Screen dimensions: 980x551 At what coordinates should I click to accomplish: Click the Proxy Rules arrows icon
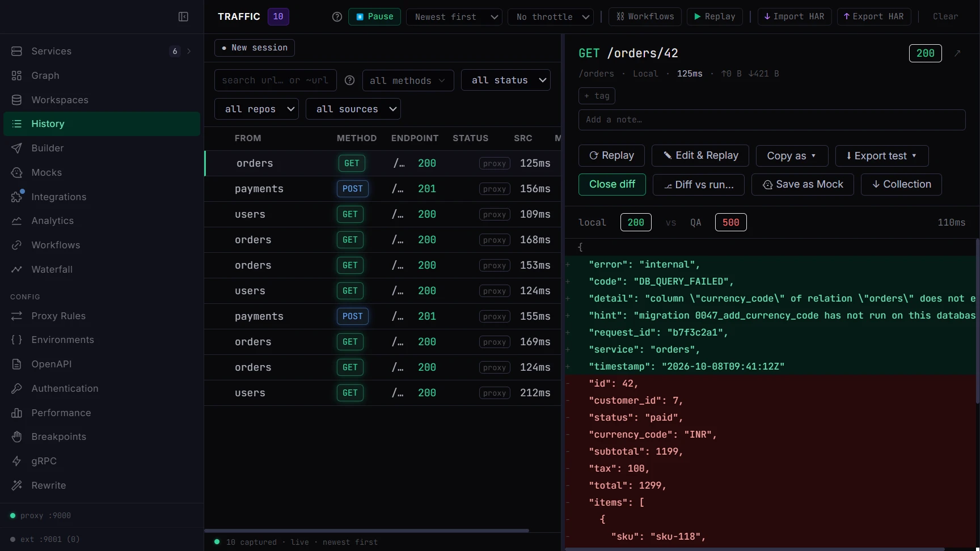17,316
